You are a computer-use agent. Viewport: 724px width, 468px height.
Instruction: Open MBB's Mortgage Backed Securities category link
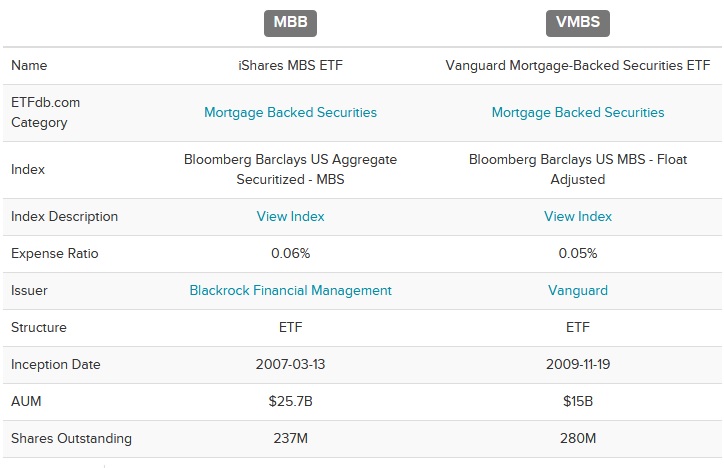point(290,112)
